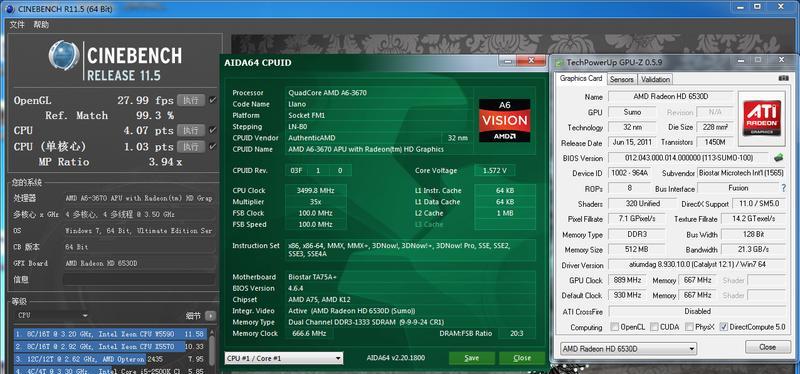Viewport: 800px width, 374px height.
Task: Click the GPU-Z Name field AMD Radeon HD 6530D
Action: point(670,96)
